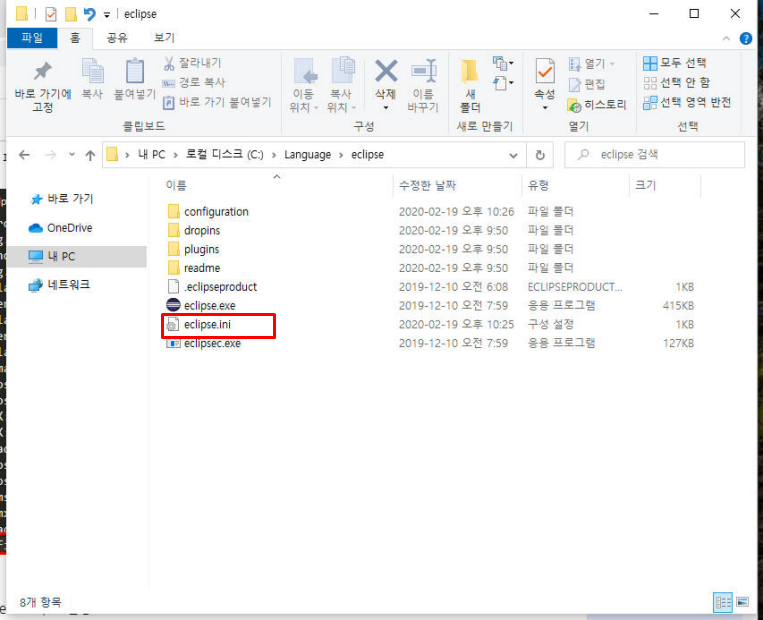Click the blue Help question mark icon
Viewport: 763px width, 620px height.
click(x=745, y=38)
